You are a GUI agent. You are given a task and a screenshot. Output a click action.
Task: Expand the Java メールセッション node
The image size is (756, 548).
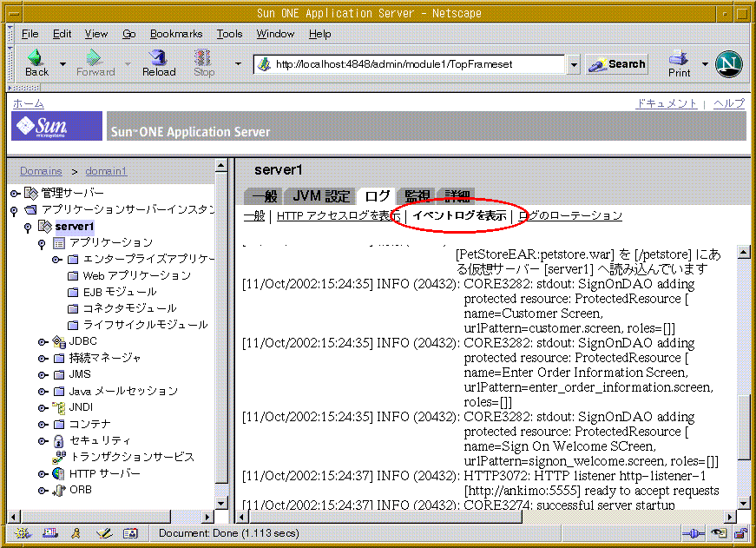pos(43,391)
